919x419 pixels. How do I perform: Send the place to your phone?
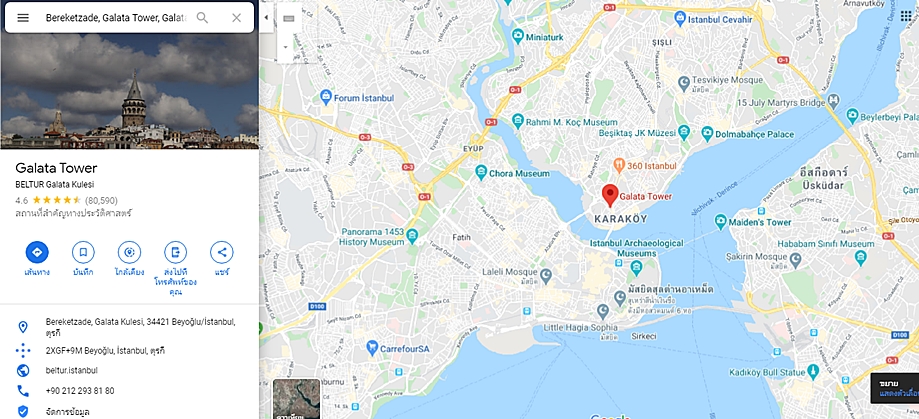coord(175,252)
